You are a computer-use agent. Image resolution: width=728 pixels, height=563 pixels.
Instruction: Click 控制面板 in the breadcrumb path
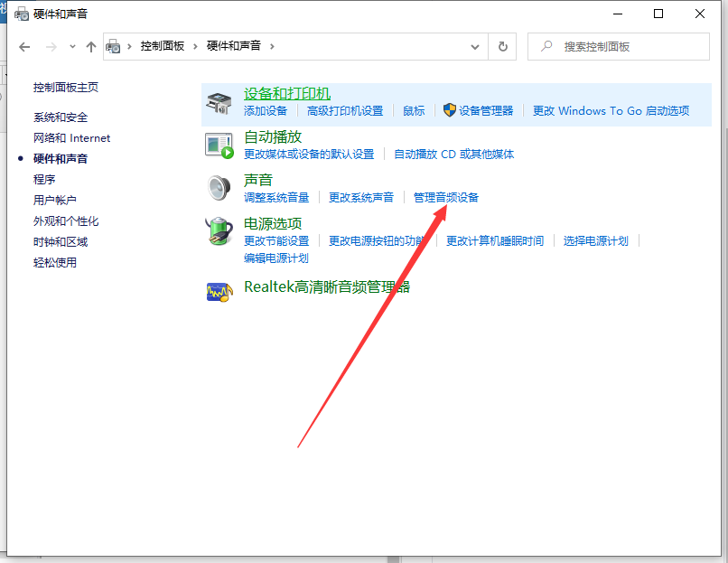[163, 46]
